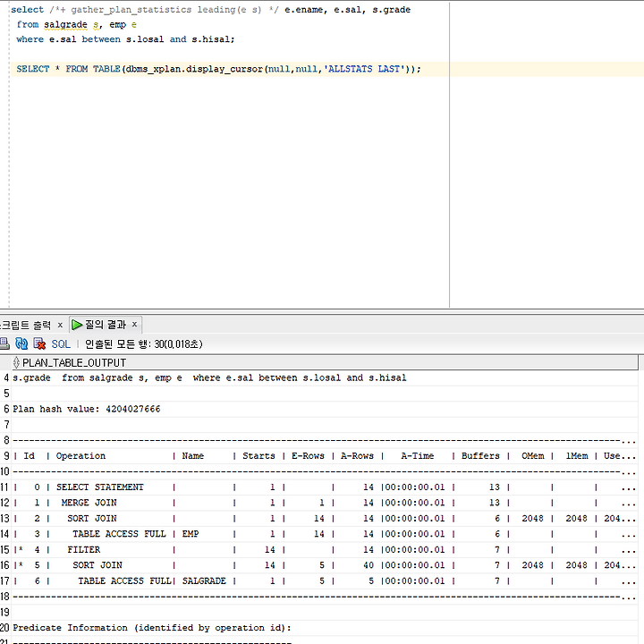
Task: Click the PLAN_TABLE_OUTPUT column header
Action: [325, 362]
